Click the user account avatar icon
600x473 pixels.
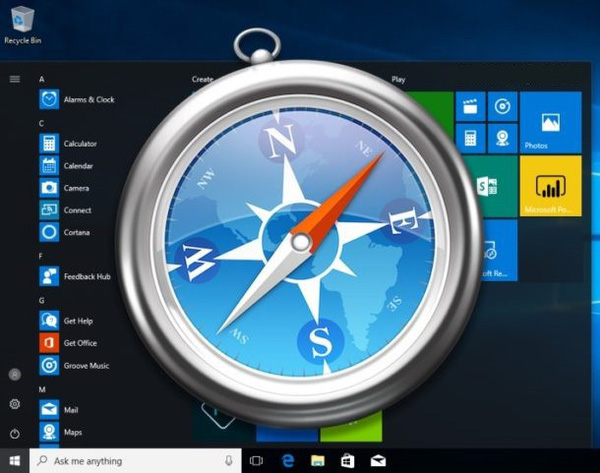[x=15, y=374]
